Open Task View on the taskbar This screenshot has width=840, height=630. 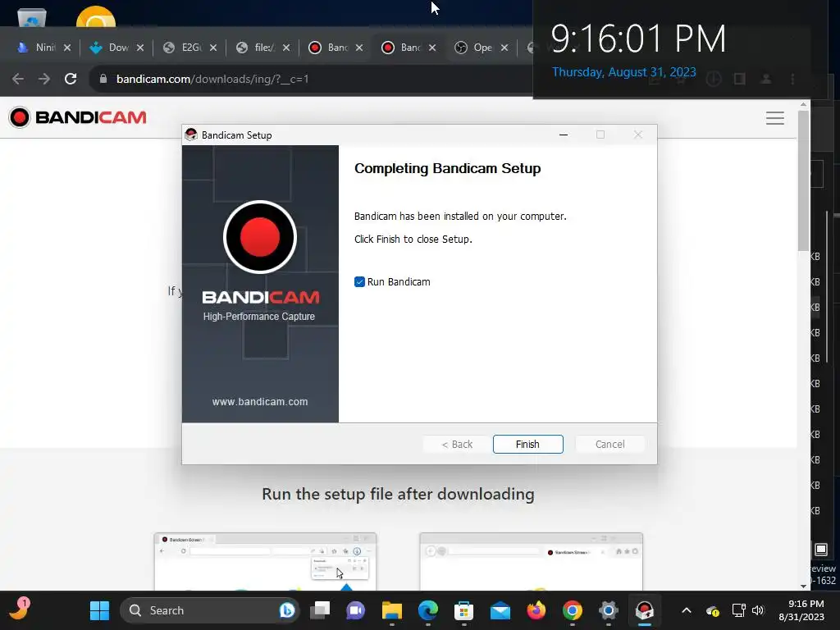[x=321, y=610]
